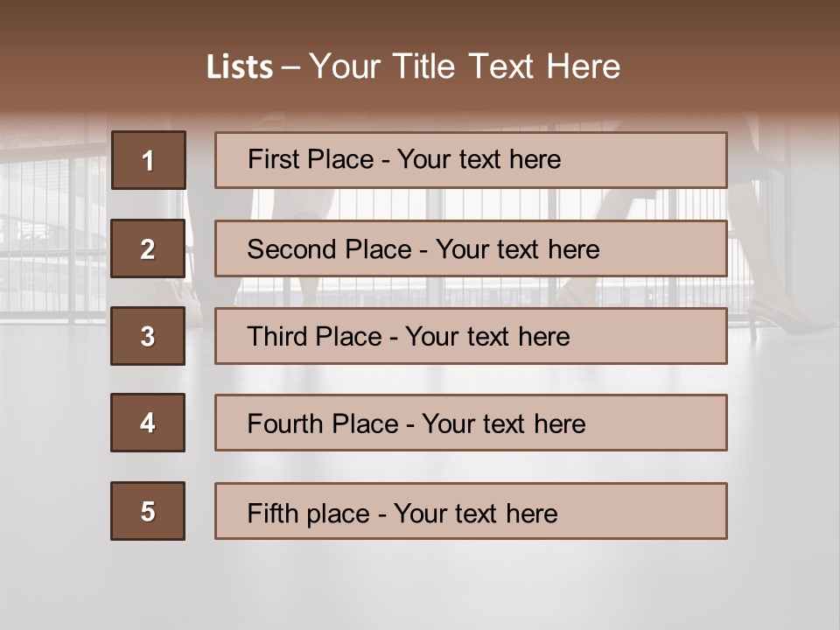
Task: Select the number 5 box
Action: coord(148,511)
